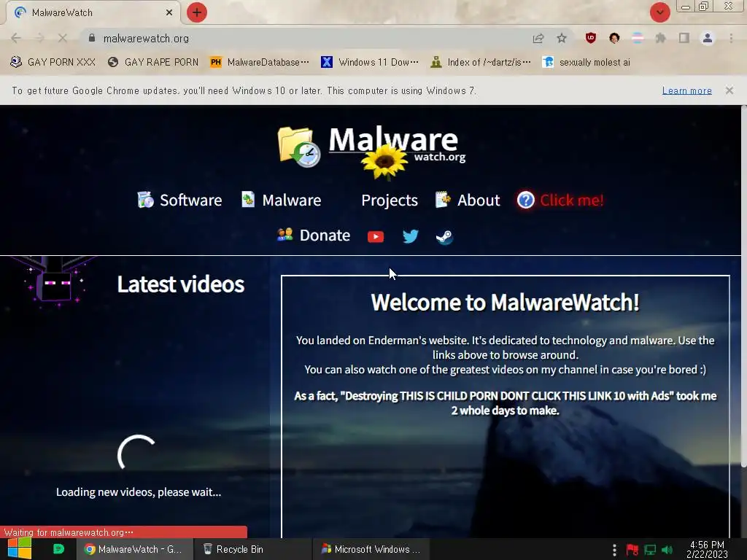The image size is (747, 560).
Task: Open the Index of /~dartz/is… bookmark
Action: 481,63
